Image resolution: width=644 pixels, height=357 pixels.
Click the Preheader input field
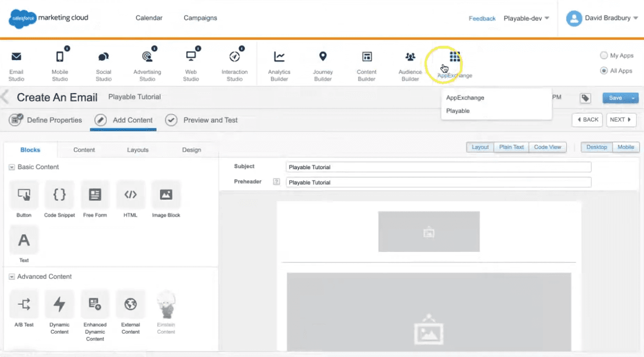[x=439, y=182]
